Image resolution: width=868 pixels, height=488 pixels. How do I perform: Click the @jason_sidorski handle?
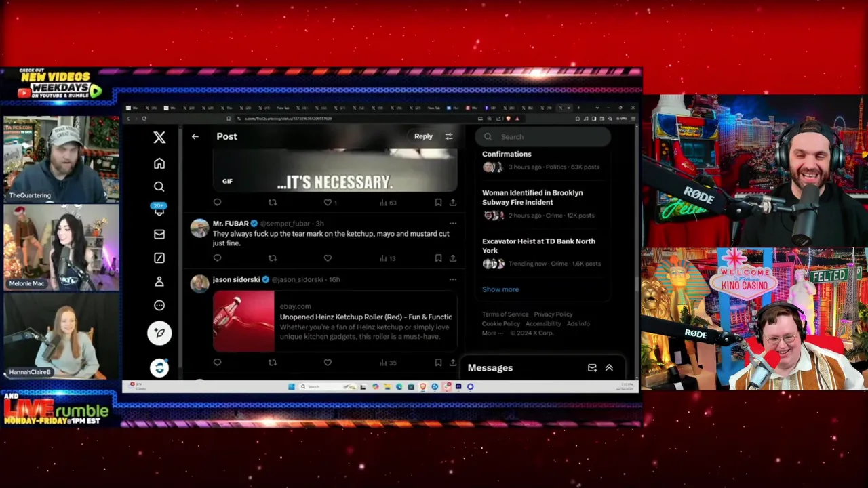pos(297,279)
